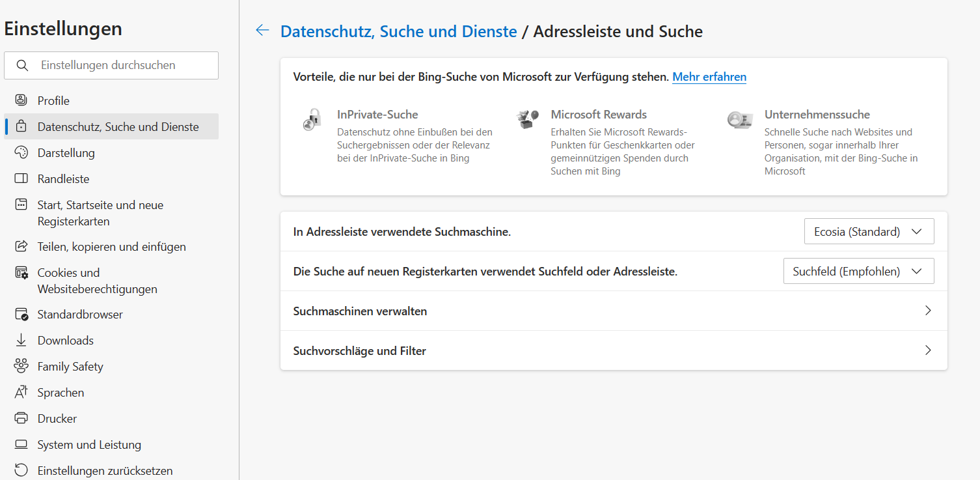This screenshot has height=480, width=980.
Task: Click the Einstellungen zurücksetzen reset icon
Action: (x=21, y=470)
